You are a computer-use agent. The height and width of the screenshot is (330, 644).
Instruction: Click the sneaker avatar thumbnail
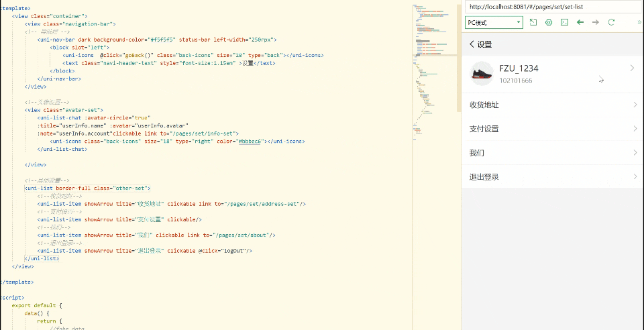click(482, 74)
